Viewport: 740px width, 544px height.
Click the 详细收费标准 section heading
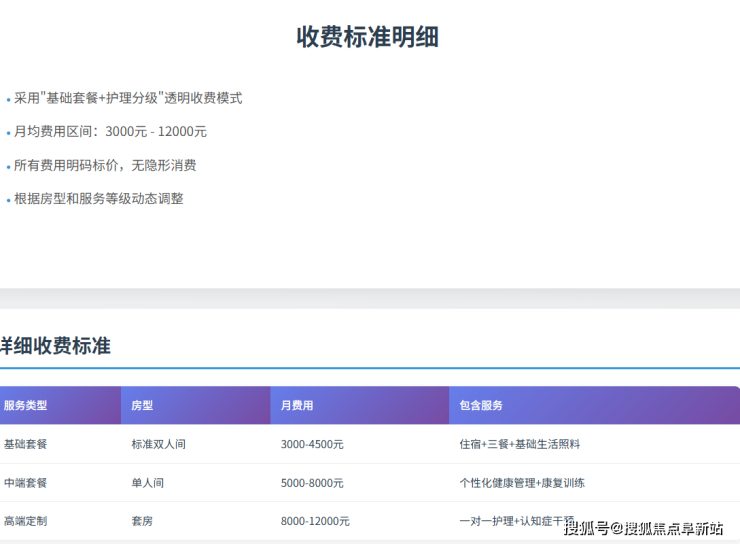[55, 346]
